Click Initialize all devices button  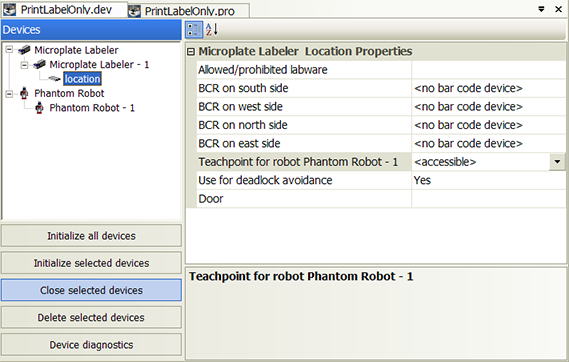tap(91, 236)
